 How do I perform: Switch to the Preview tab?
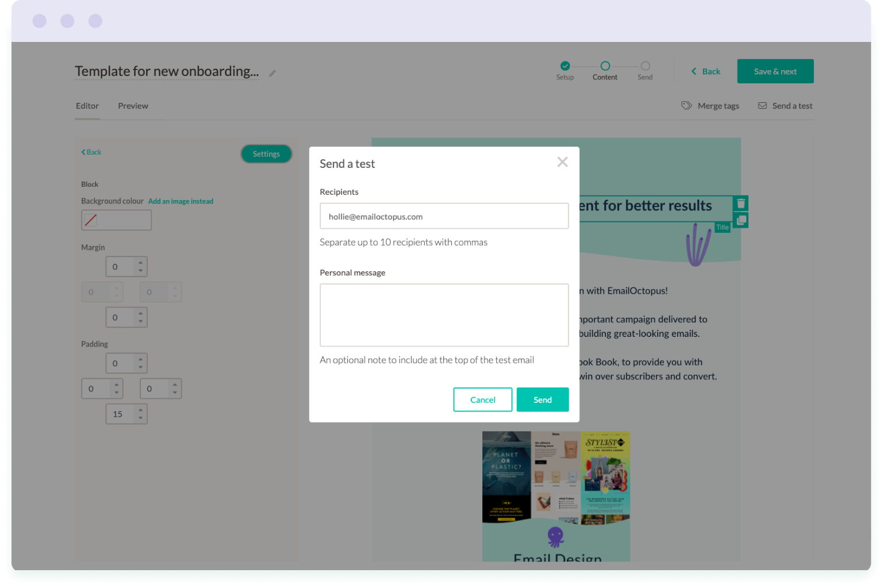[133, 106]
